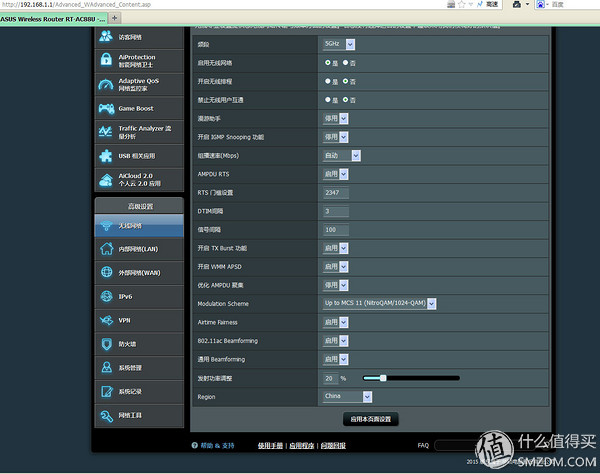Open the 漫游助手 dropdown
The image size is (600, 474).
coord(336,118)
